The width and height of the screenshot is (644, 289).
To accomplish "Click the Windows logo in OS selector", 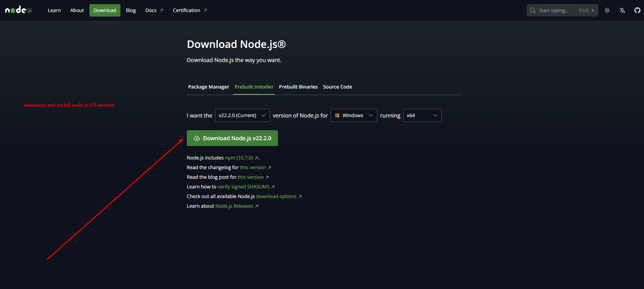I will click(x=337, y=115).
